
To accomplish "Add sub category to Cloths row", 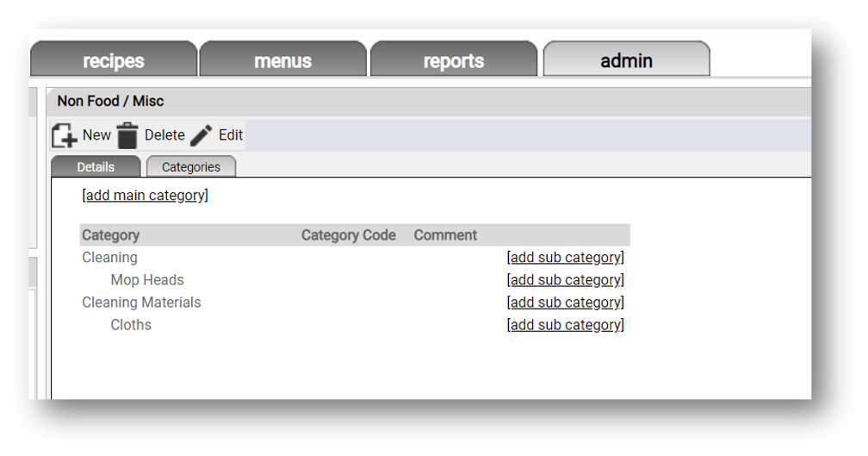I will tap(566, 325).
